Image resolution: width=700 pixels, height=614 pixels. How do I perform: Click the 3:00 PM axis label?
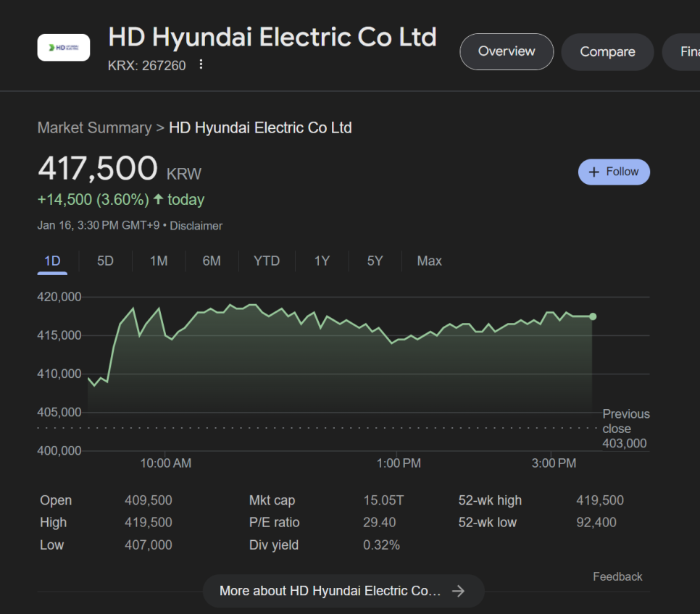(554, 463)
